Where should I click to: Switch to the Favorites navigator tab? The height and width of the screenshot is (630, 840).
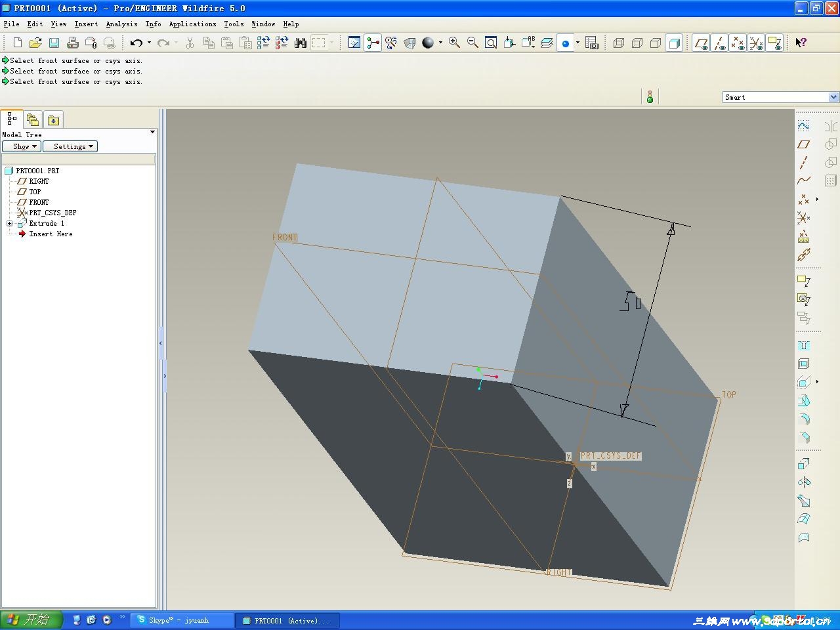pos(53,120)
